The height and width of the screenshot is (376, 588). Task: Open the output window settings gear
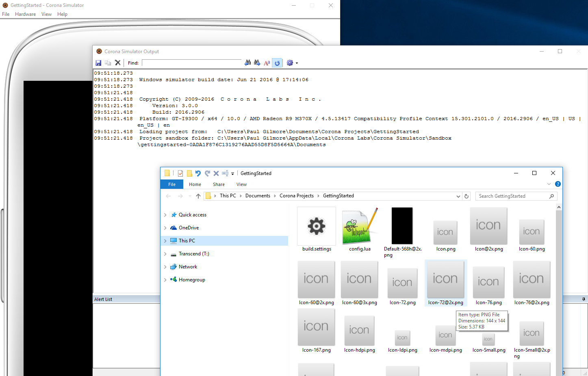click(x=289, y=63)
